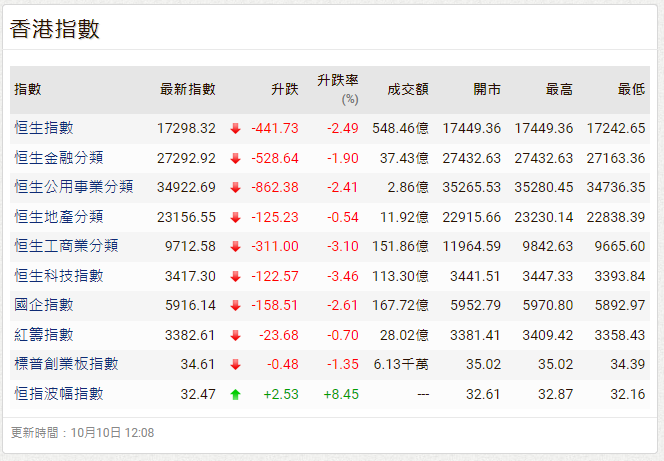The height and width of the screenshot is (461, 664).
Task: Select the 恒生公用事業分類 index
Action: coord(73,187)
